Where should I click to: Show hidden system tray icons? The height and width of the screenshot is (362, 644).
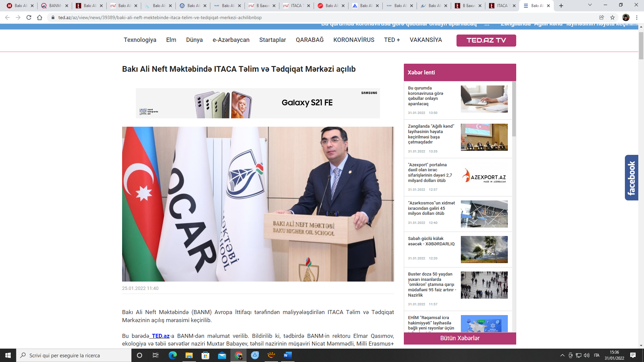pos(562,355)
